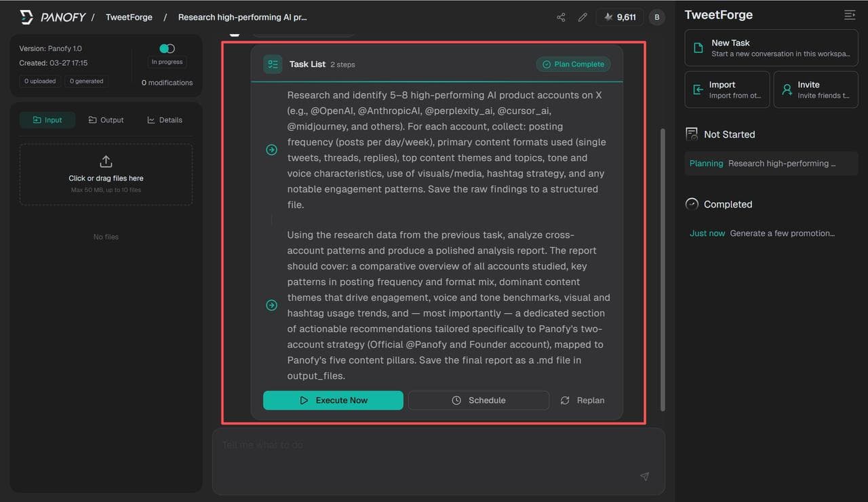Switch to the Output tab
This screenshot has height=502, width=868.
[106, 120]
